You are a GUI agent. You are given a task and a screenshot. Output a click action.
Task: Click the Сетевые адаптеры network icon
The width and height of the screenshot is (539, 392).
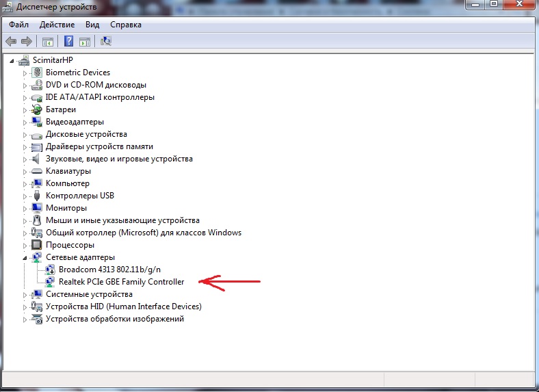pyautogui.click(x=36, y=257)
